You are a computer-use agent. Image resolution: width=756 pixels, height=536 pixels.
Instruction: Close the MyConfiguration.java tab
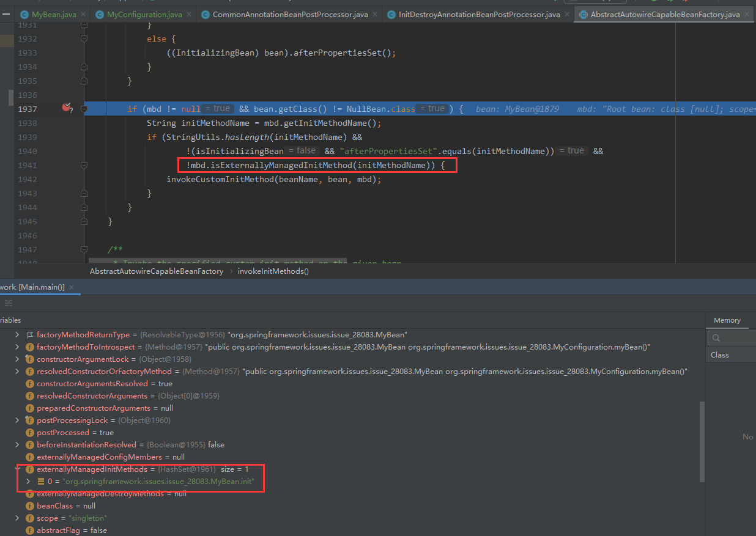pyautogui.click(x=188, y=14)
